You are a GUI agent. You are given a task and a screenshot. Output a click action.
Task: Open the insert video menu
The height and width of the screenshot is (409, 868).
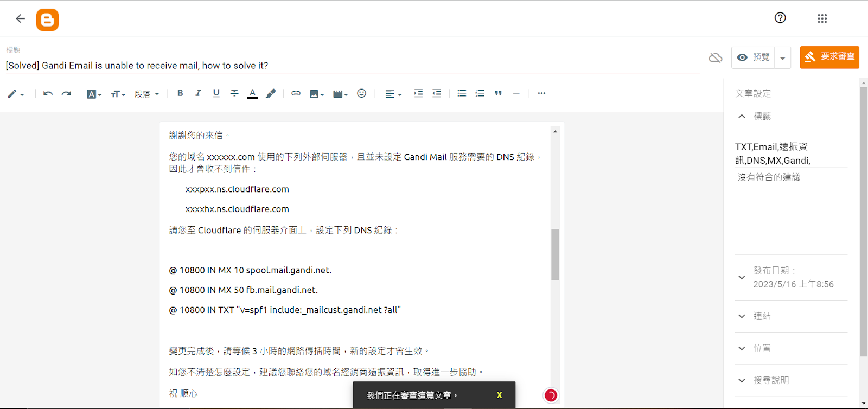(x=340, y=94)
